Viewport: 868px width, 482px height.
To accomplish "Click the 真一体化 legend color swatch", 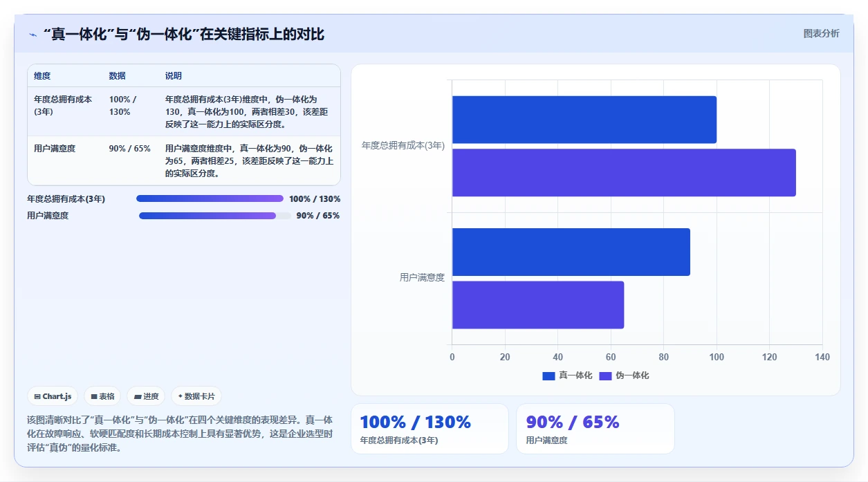I will (x=548, y=376).
